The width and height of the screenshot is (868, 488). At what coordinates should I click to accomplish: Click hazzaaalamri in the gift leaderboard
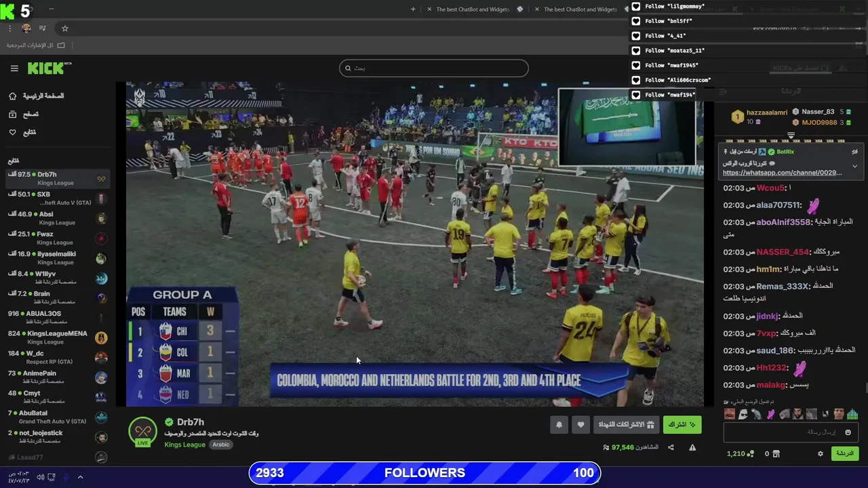point(767,113)
